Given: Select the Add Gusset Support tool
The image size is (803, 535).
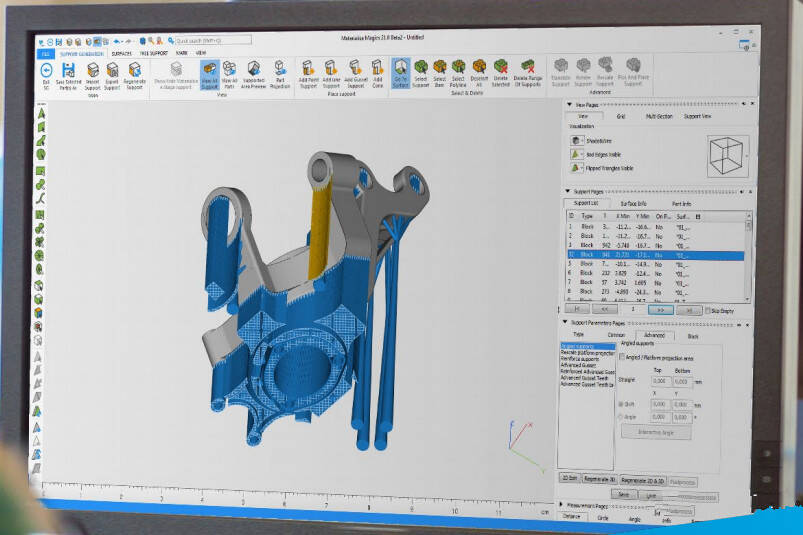Looking at the screenshot, I should [x=356, y=70].
